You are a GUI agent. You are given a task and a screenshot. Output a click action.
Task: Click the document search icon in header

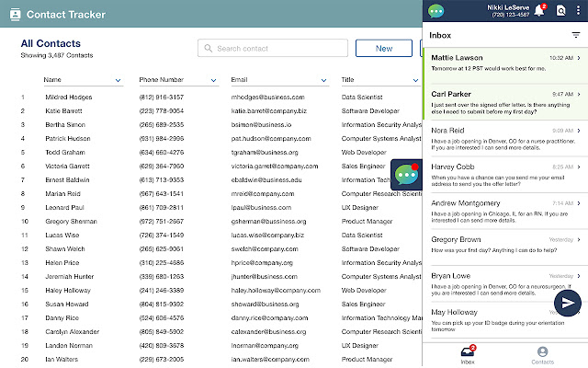pyautogui.click(x=561, y=10)
